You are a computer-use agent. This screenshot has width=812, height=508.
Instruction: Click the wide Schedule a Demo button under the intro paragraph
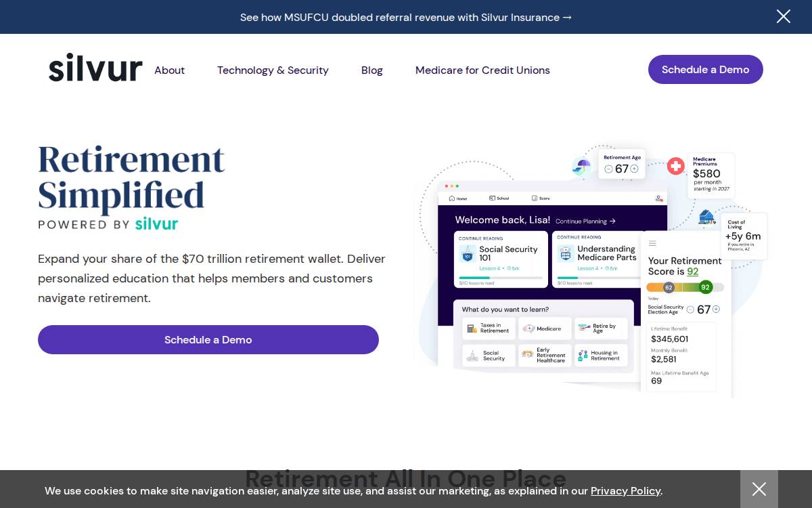(208, 339)
